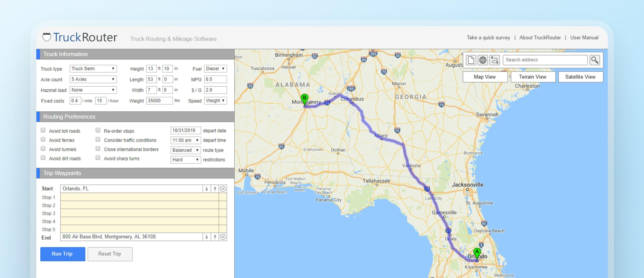The image size is (644, 278).
Task: Click the Search address input field
Action: (x=545, y=60)
